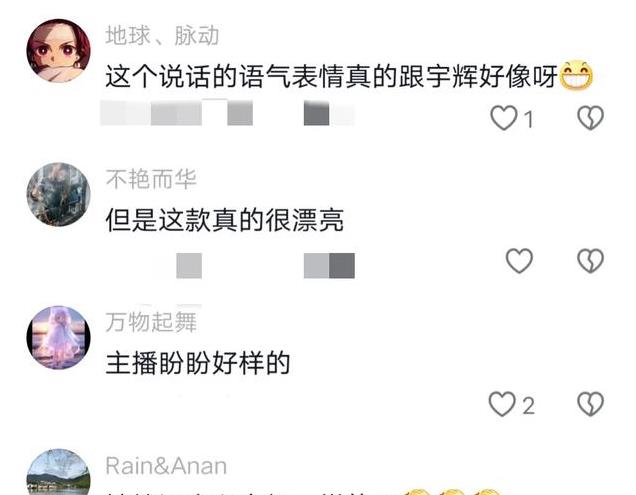
Task: Tap the grinning emoji in first comment
Action: pyautogui.click(x=576, y=75)
